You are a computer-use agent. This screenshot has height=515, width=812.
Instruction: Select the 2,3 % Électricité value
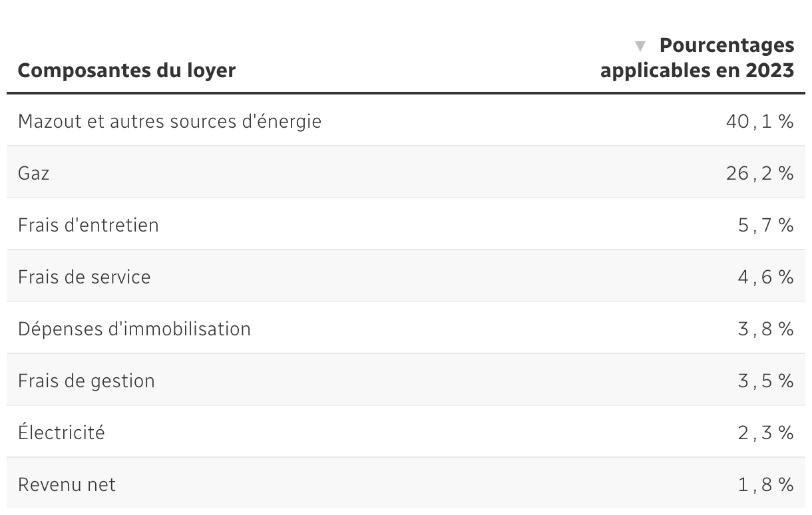[x=766, y=432]
